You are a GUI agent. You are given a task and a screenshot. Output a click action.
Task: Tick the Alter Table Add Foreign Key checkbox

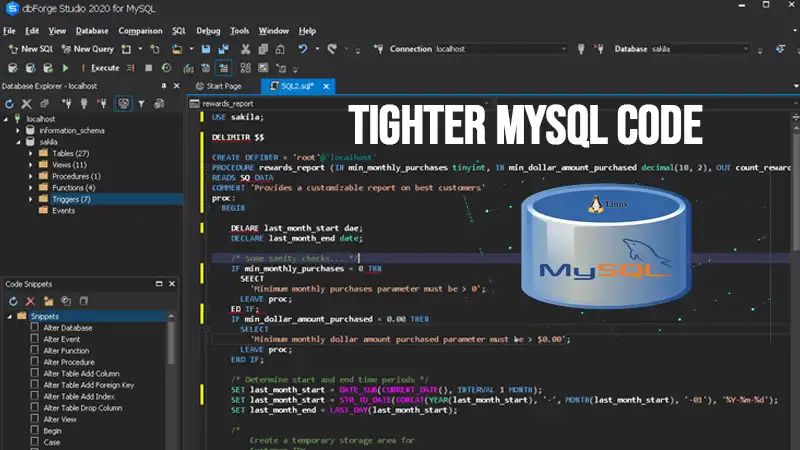point(35,384)
